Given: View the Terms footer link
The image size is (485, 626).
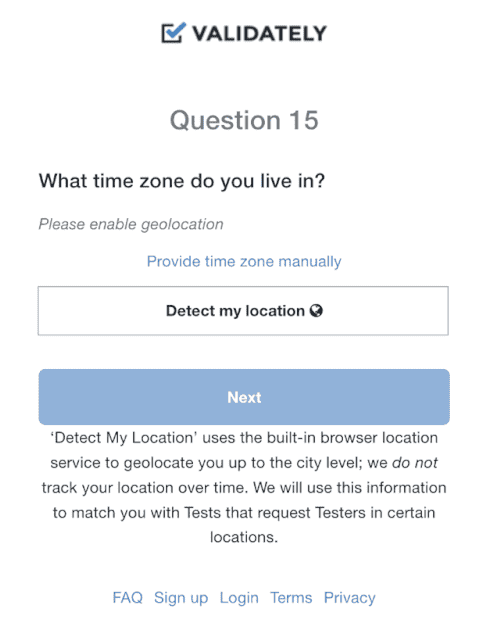Looking at the screenshot, I should coord(291,598).
